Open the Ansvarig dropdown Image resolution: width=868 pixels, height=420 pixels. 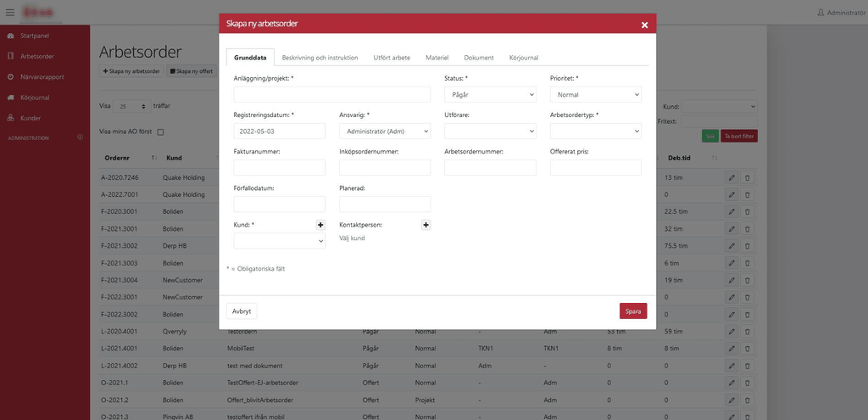[x=385, y=132]
